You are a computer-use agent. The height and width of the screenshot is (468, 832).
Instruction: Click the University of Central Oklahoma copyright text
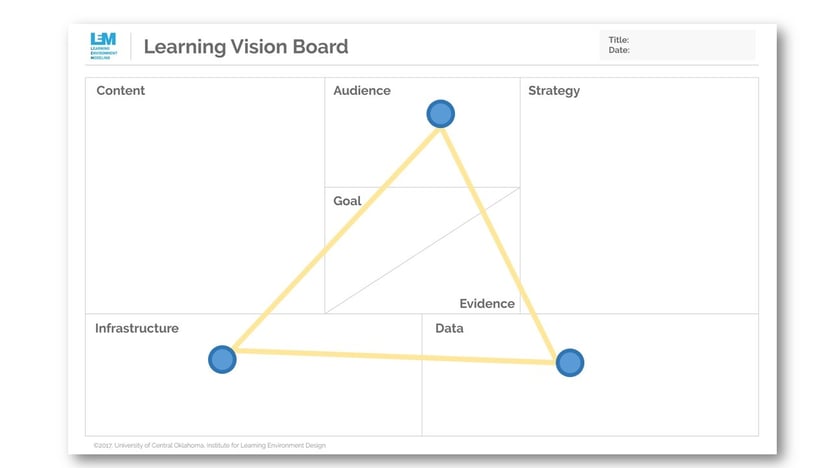tap(210, 445)
